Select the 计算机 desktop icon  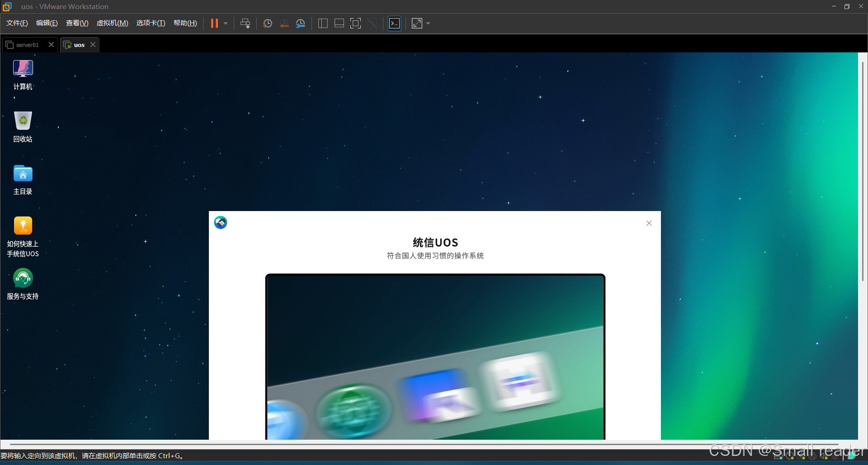tap(23, 75)
